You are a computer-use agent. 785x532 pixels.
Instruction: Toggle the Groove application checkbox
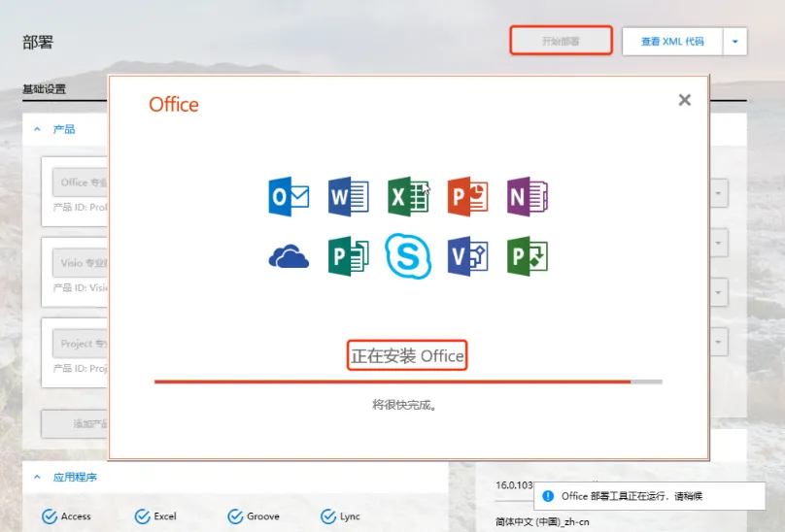click(x=235, y=516)
